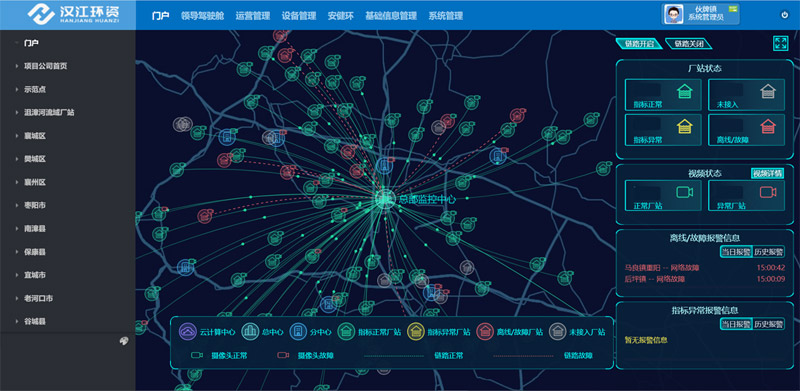800x391 pixels.
Task: Click the 离线/故障厂站 red legend icon
Action: pos(485,332)
